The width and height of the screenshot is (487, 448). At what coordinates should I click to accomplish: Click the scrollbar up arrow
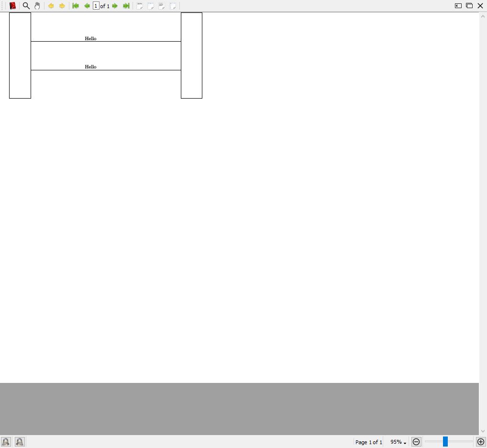[x=483, y=16]
